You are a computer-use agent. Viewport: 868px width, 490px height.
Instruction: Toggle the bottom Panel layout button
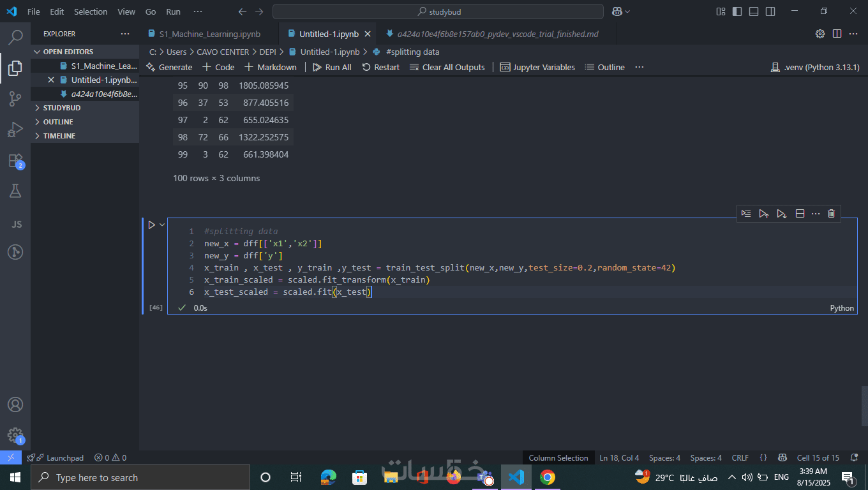[754, 11]
